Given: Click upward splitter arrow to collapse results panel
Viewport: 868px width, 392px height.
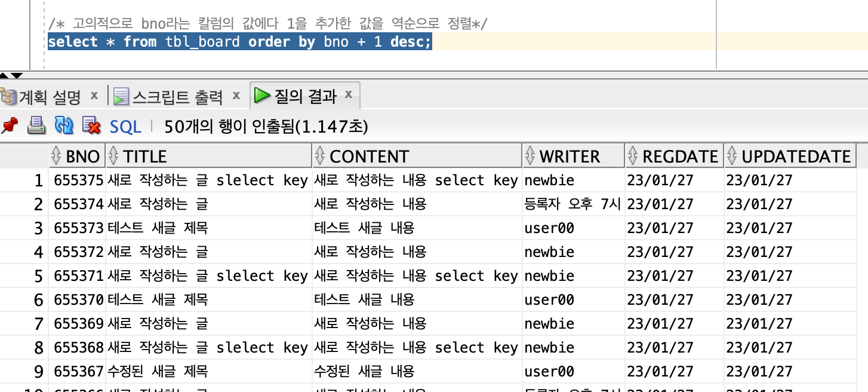Looking at the screenshot, I should coord(5,76).
